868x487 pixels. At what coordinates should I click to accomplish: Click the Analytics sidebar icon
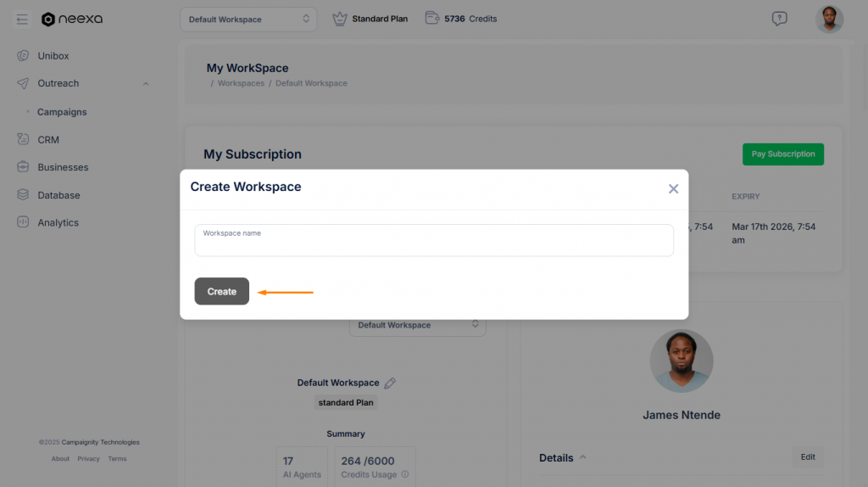23,221
